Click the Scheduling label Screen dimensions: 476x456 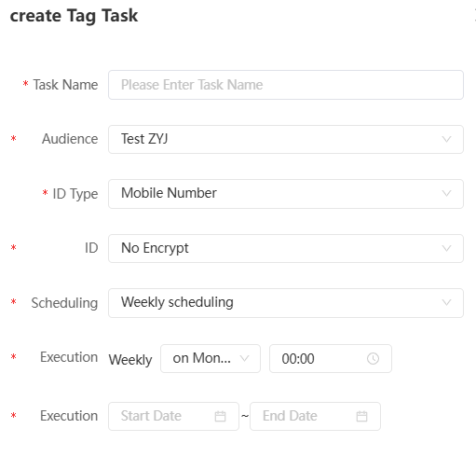[x=64, y=303]
